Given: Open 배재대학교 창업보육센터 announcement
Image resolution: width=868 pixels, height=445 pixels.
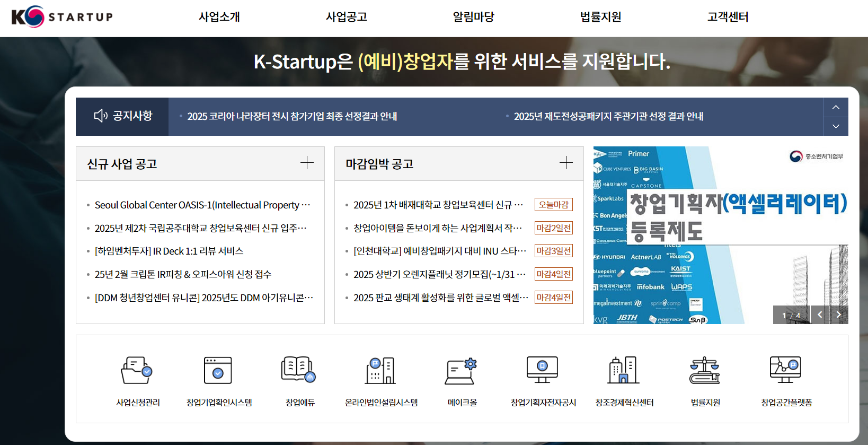Looking at the screenshot, I should point(438,205).
